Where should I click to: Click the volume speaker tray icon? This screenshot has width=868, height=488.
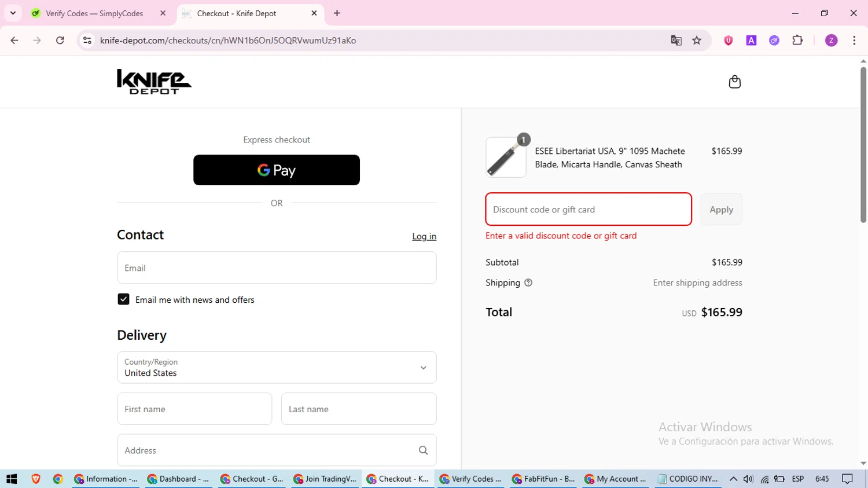748,479
